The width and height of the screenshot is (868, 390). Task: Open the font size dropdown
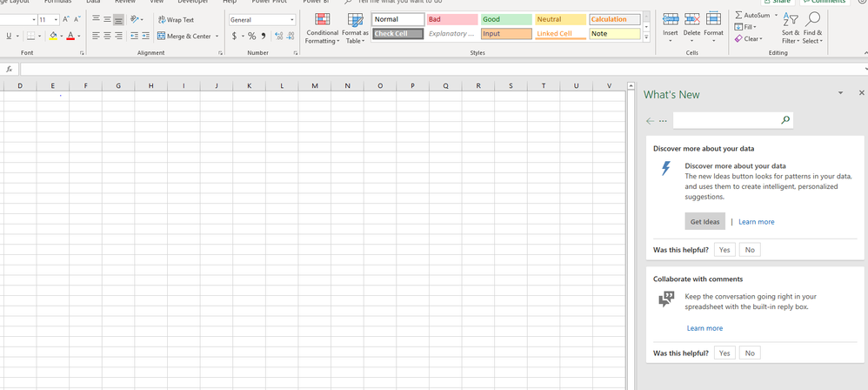[56, 20]
